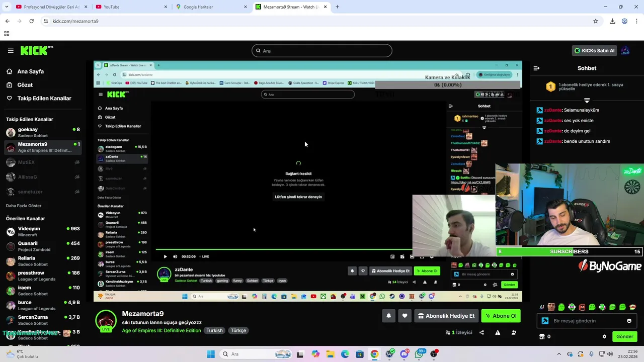
Task: Send message with Gönder button
Action: pos(624,337)
